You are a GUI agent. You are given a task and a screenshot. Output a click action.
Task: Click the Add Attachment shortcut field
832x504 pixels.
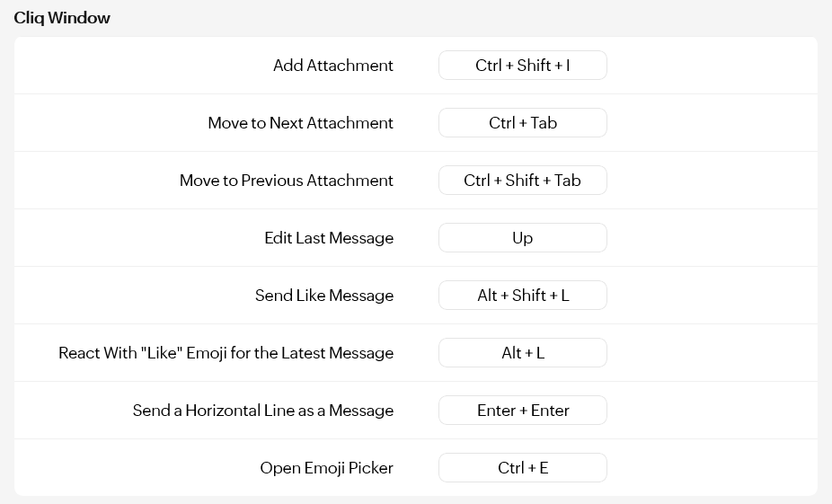pyautogui.click(x=522, y=66)
